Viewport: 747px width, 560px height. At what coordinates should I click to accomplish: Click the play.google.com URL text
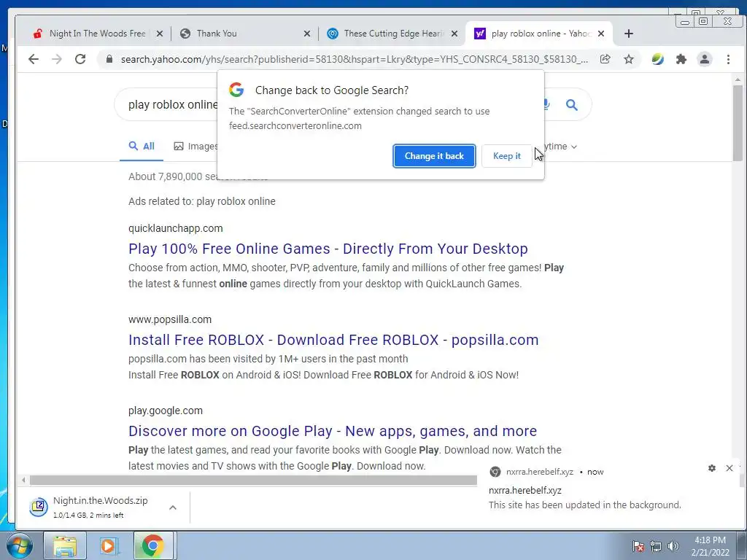pos(166,411)
